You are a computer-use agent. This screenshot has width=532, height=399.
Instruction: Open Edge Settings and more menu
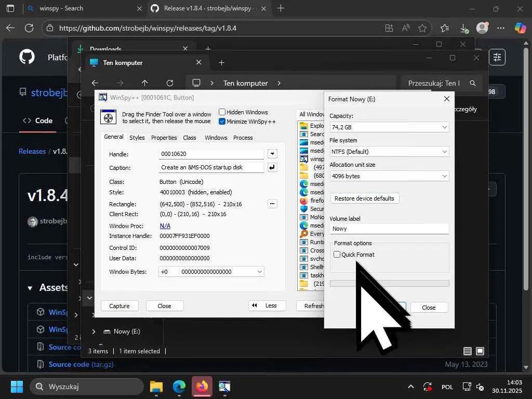(x=500, y=28)
